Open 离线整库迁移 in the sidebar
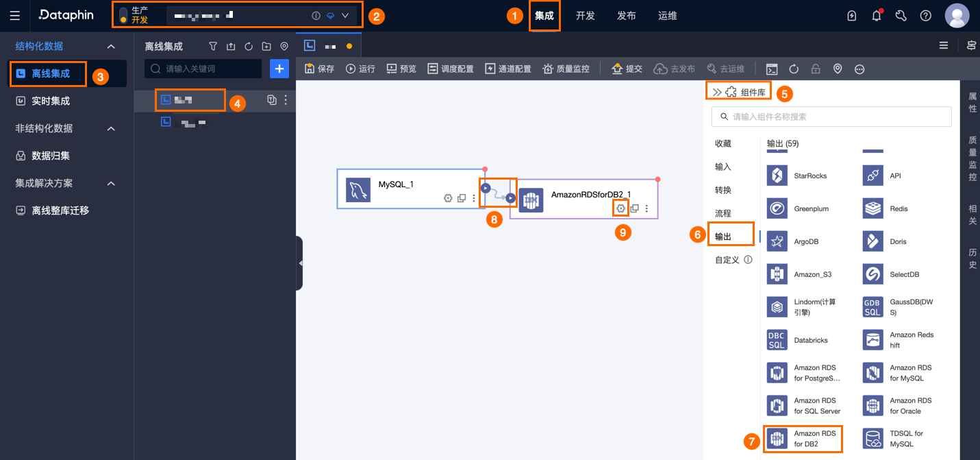This screenshot has height=460, width=980. (67, 210)
